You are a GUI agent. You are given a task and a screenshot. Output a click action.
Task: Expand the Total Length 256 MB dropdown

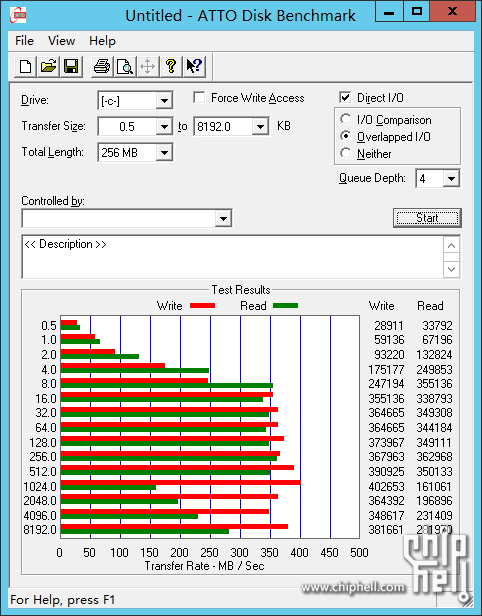[x=164, y=152]
